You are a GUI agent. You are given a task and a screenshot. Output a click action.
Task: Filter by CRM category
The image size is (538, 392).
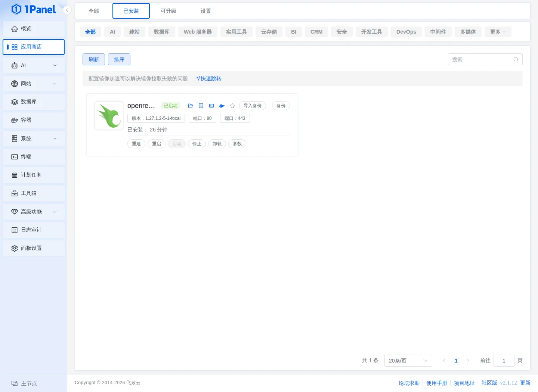pos(316,32)
